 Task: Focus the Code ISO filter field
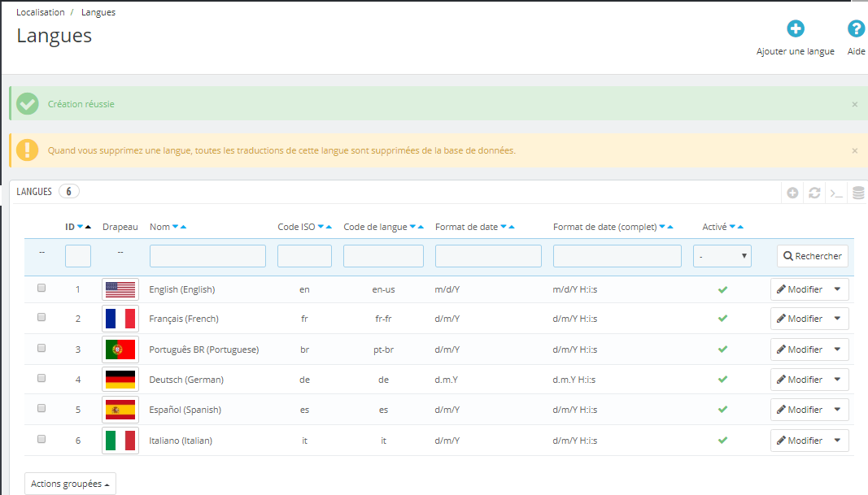[x=304, y=256]
